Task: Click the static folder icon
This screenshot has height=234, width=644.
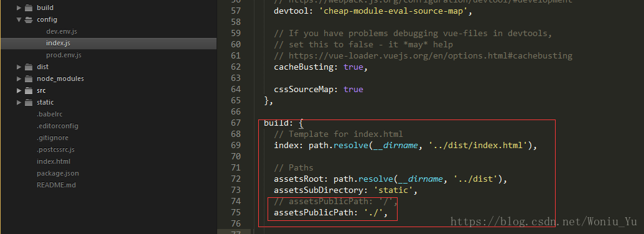Action: (29, 102)
